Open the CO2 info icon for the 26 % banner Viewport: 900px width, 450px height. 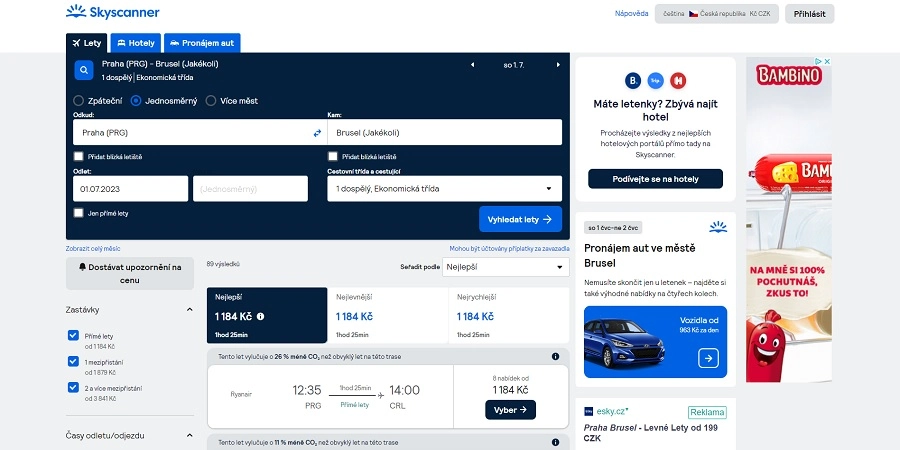(555, 356)
